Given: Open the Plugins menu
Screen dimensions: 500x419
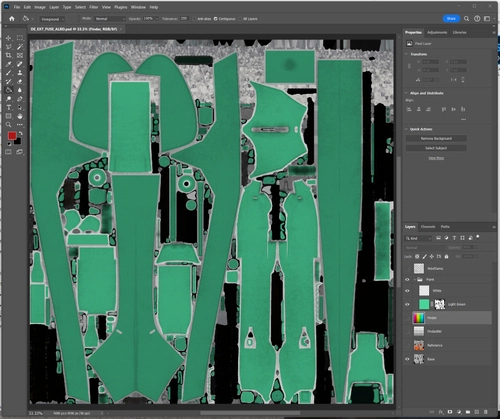Looking at the screenshot, I should [x=121, y=7].
